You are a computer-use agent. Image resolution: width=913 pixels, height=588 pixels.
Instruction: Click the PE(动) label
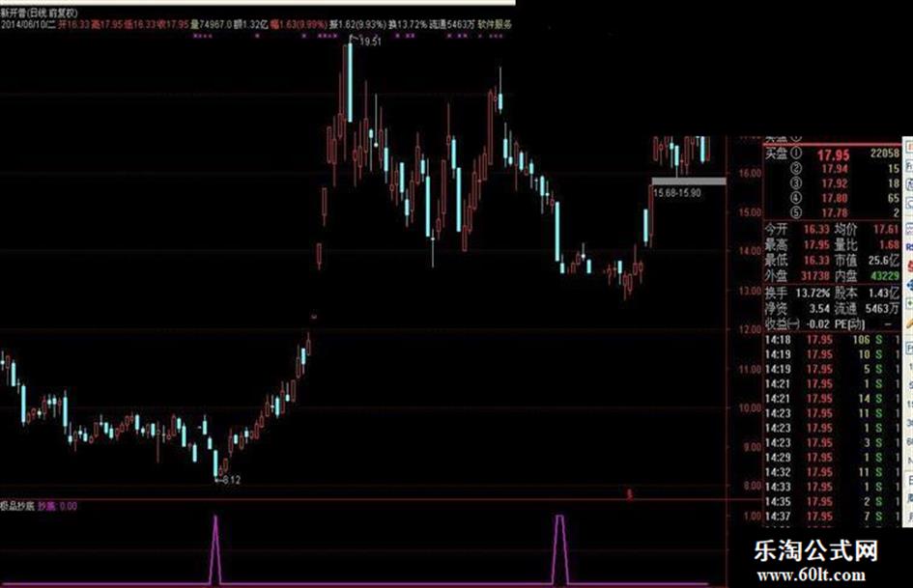pyautogui.click(x=849, y=324)
